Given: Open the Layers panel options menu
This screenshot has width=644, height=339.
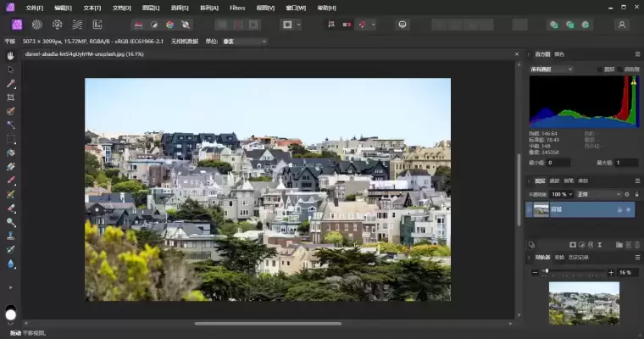Looking at the screenshot, I should (637, 181).
